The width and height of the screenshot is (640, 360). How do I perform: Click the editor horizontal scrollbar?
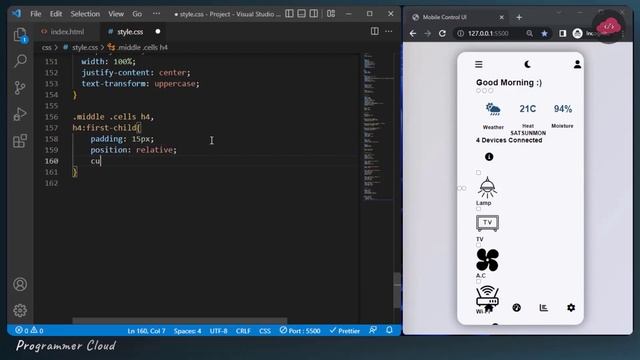click(180, 320)
